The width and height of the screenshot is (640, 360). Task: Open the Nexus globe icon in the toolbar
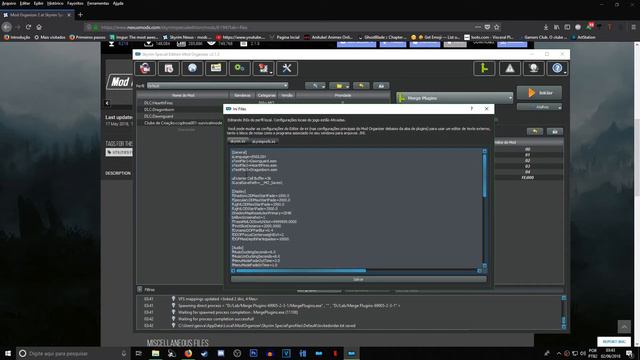(x=192, y=68)
